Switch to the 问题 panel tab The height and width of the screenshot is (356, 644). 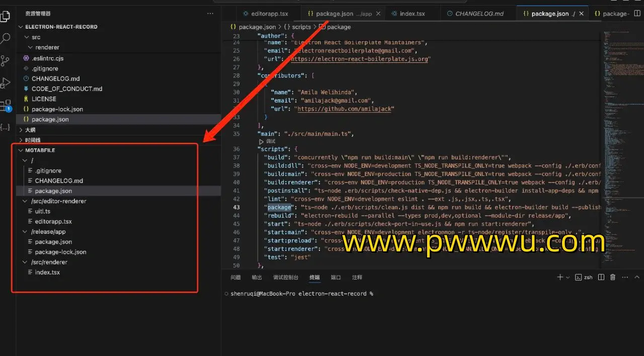pos(235,278)
